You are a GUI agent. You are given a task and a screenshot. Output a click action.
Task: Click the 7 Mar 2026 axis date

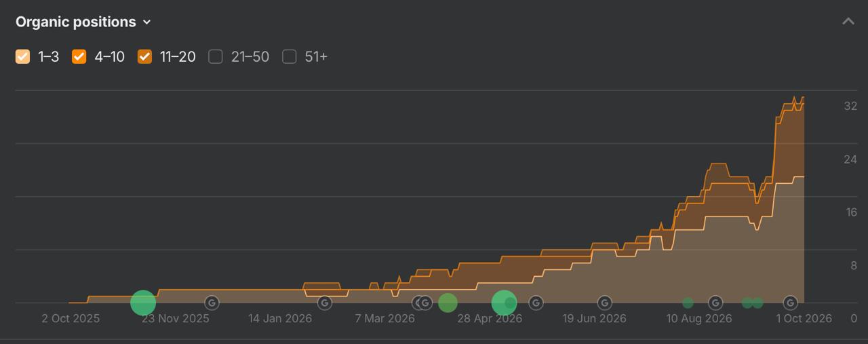384,319
